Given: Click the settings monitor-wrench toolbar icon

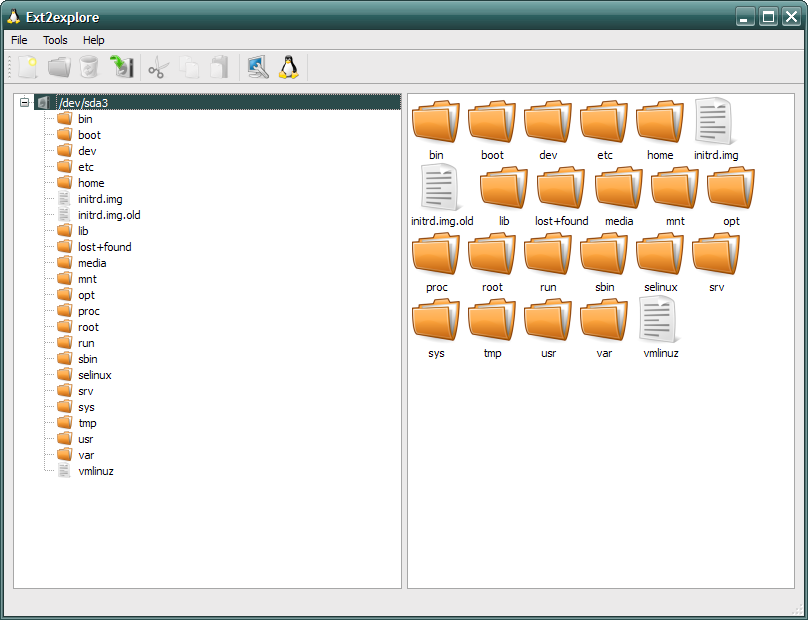Looking at the screenshot, I should 258,67.
